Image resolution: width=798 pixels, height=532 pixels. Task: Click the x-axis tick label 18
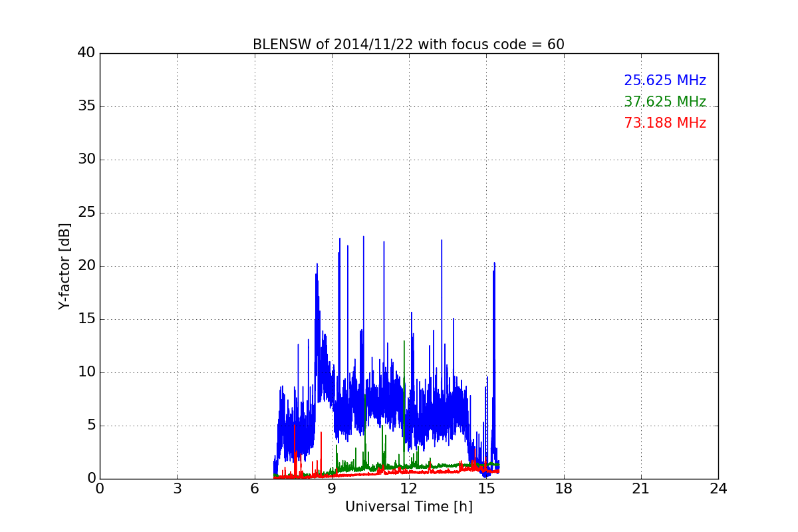[564, 489]
